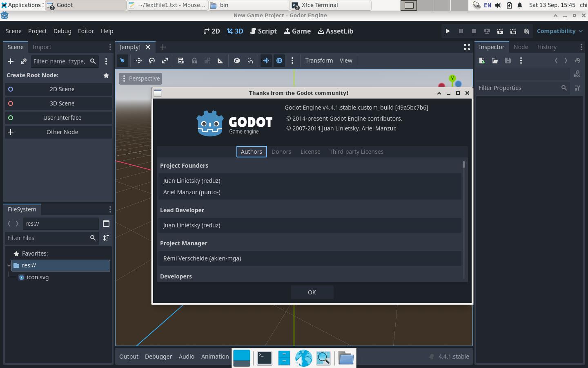Screen dimensions: 588x368
Task: Open the Node tab beside Inspector
Action: pos(521,47)
